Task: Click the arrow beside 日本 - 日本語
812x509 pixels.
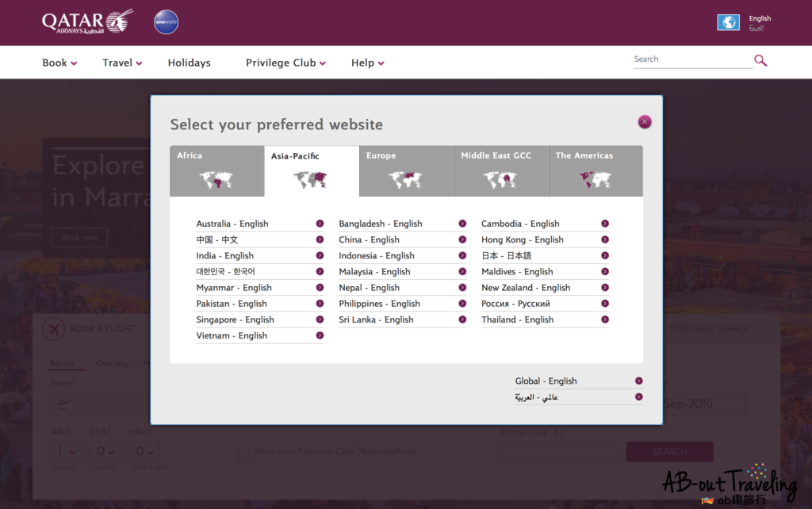Action: click(x=605, y=256)
